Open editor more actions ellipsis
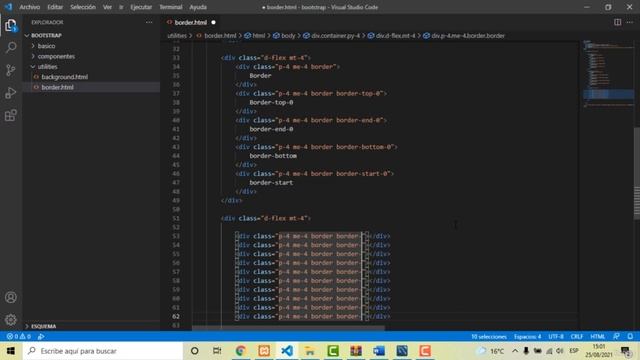 (630, 22)
